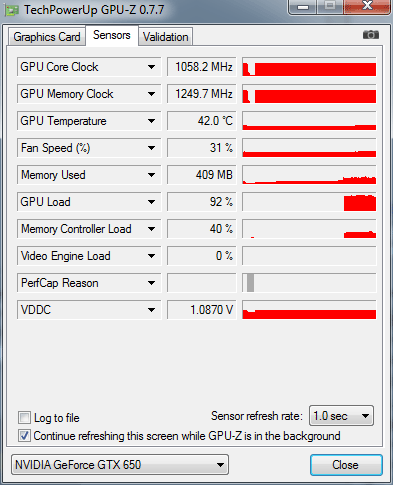Viewport: 393px width, 485px height.
Task: Minimize the GPU-Z window
Action: [x=303, y=7]
